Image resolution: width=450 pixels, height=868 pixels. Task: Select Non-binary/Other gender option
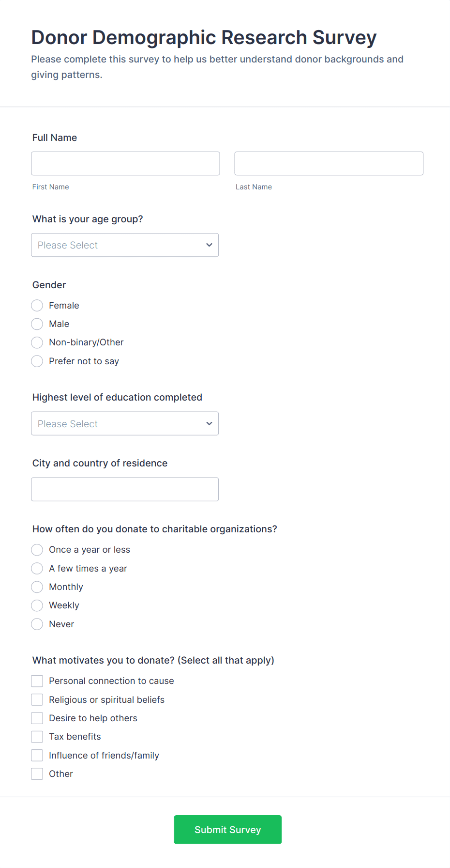coord(37,342)
